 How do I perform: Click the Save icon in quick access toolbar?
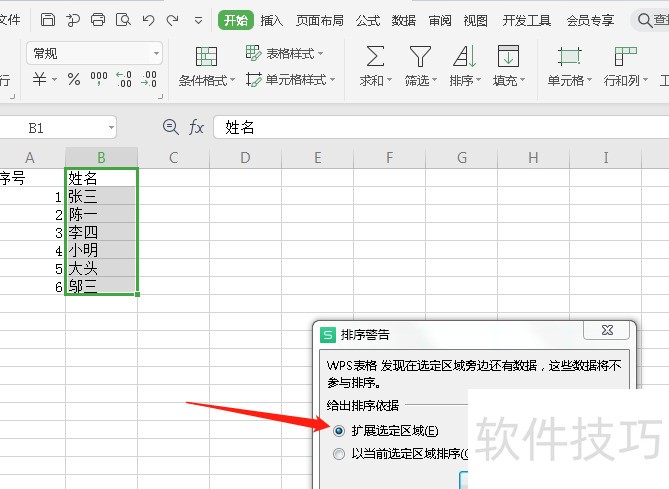point(47,20)
